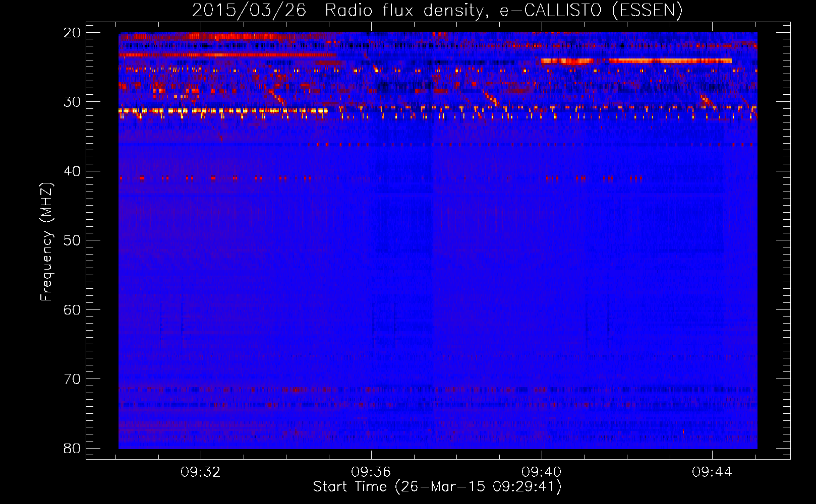Click the 09:32 time tick label

point(201,472)
